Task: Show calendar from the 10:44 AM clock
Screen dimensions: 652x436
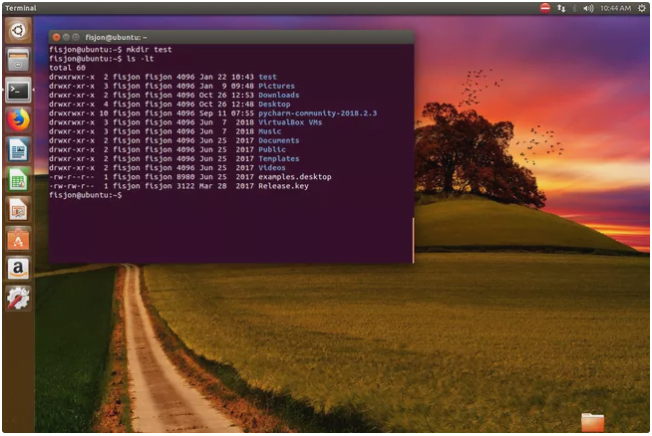Action: click(615, 8)
